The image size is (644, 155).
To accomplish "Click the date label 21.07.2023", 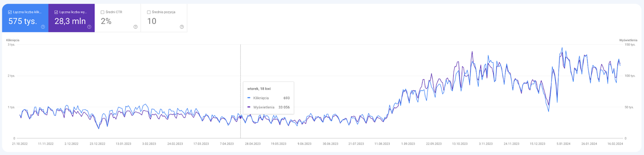I will [x=356, y=144].
